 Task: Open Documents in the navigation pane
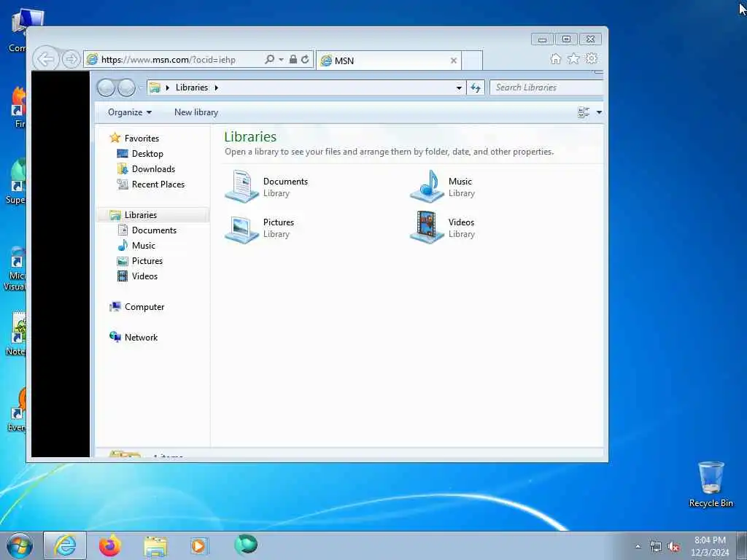click(154, 230)
